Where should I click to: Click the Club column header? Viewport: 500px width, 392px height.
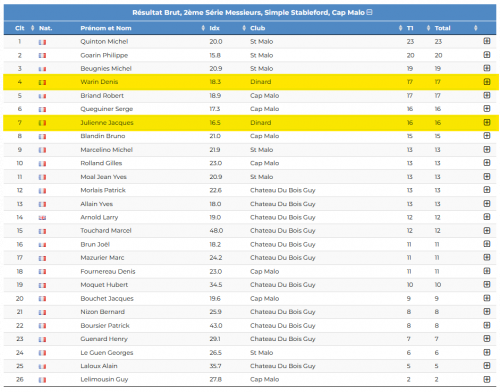[x=258, y=28]
